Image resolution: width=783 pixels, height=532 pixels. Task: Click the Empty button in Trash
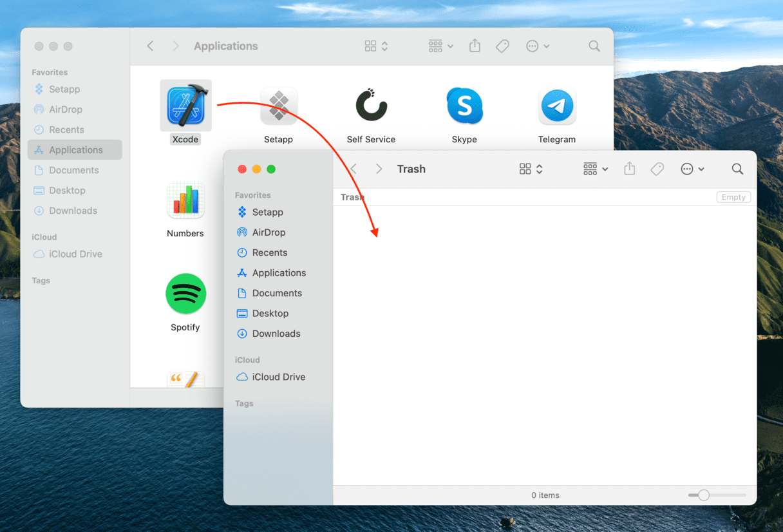point(733,197)
